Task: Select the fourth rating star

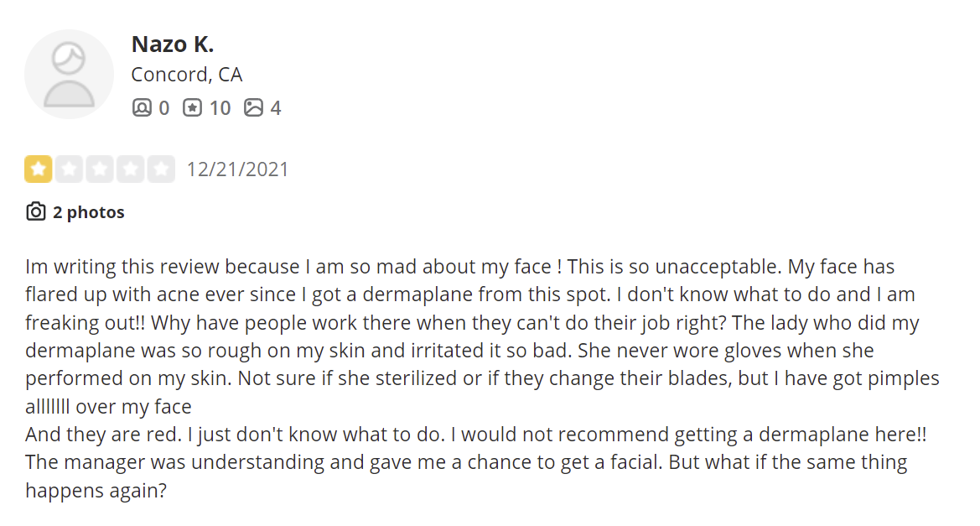Action: (x=130, y=169)
